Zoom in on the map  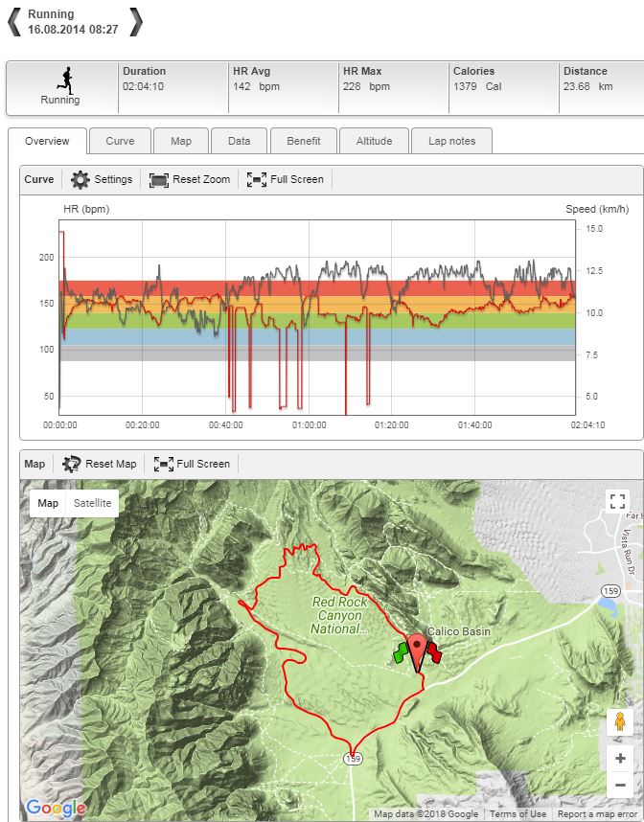618,759
